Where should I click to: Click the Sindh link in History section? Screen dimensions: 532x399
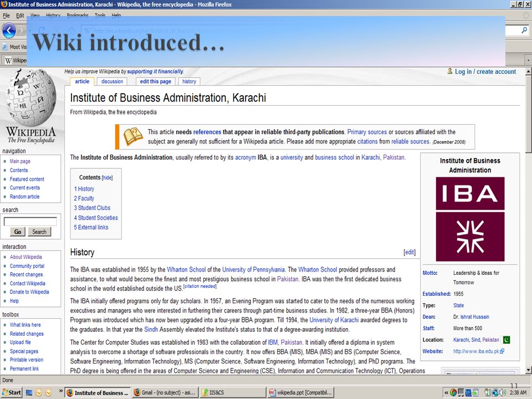click(151, 329)
